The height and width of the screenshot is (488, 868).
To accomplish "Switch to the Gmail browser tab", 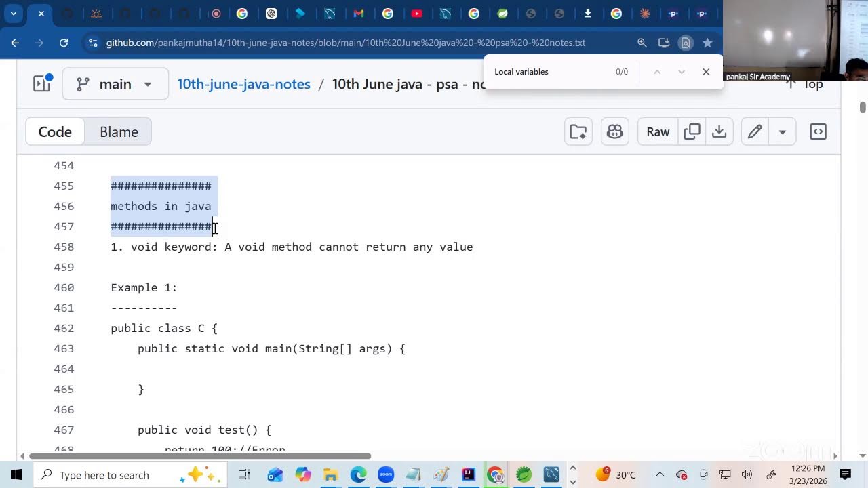I will pyautogui.click(x=359, y=14).
